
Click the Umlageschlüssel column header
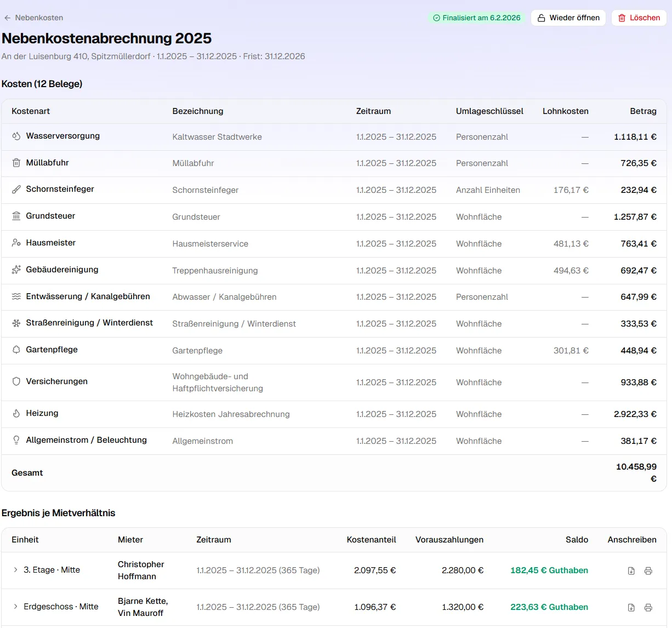tap(489, 111)
